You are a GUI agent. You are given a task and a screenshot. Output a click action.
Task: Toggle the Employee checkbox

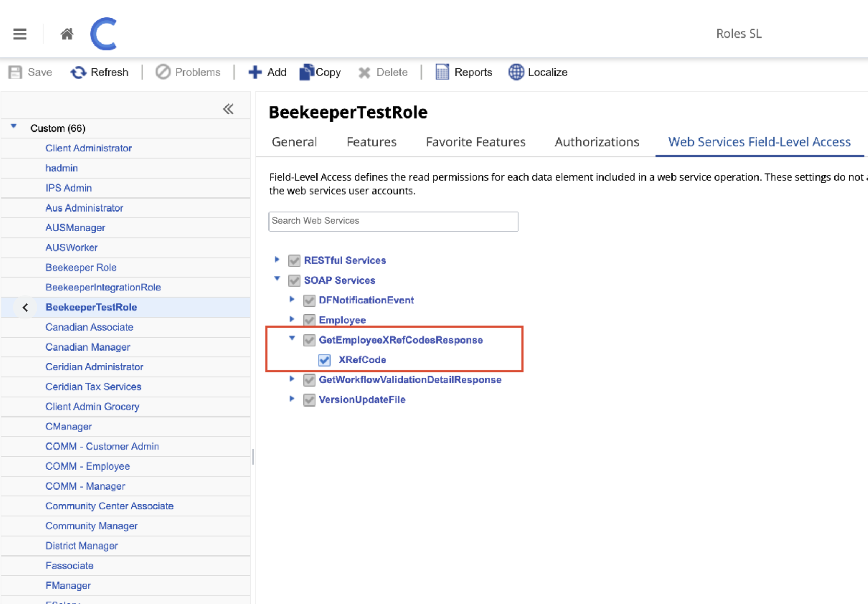(309, 320)
